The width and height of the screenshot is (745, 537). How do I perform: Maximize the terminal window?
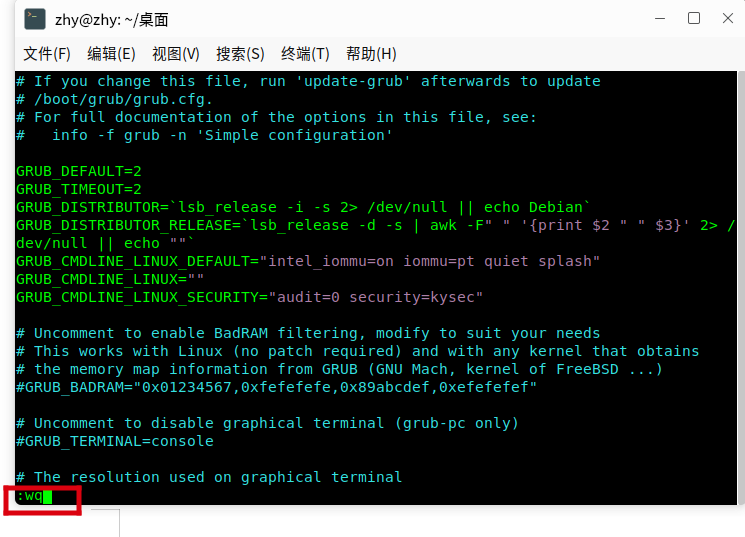(x=694, y=18)
